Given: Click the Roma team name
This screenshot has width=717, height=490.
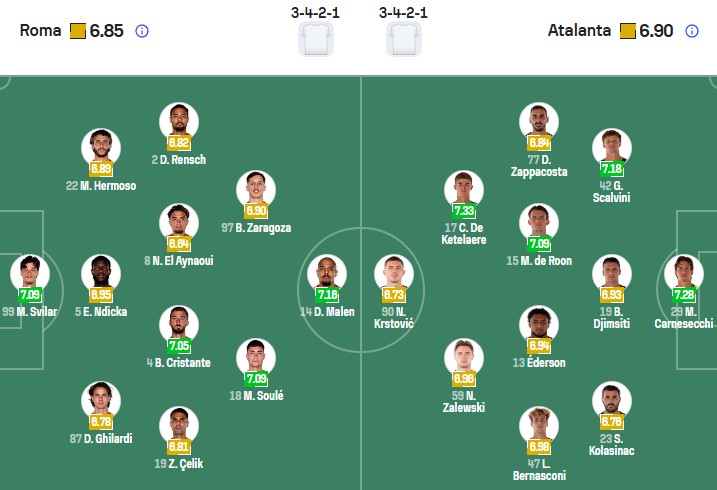Looking at the screenshot, I should point(40,31).
